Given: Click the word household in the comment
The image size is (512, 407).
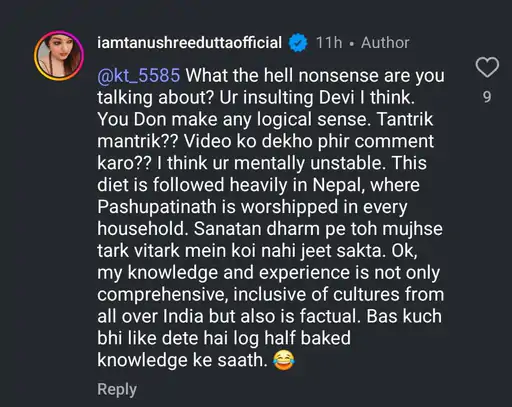Looking at the screenshot, I should pos(143,229).
